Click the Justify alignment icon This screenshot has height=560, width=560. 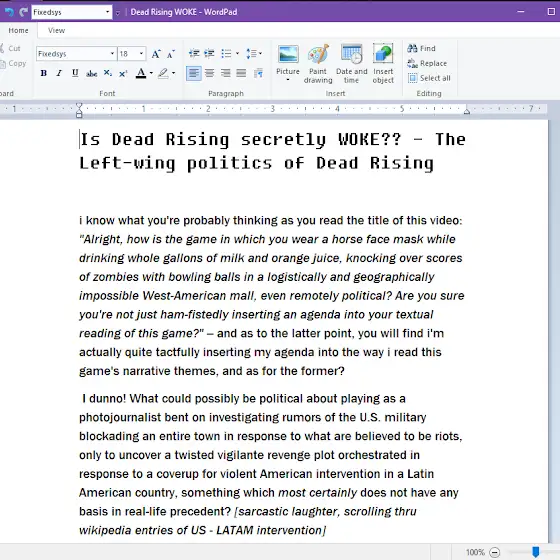tap(241, 74)
